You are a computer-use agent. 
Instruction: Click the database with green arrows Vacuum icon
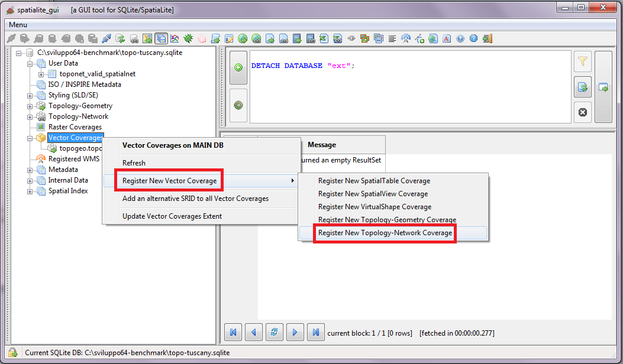120,38
